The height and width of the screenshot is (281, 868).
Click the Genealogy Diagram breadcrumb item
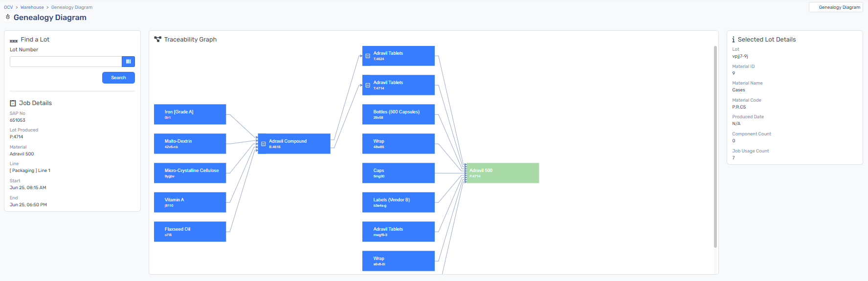[72, 7]
